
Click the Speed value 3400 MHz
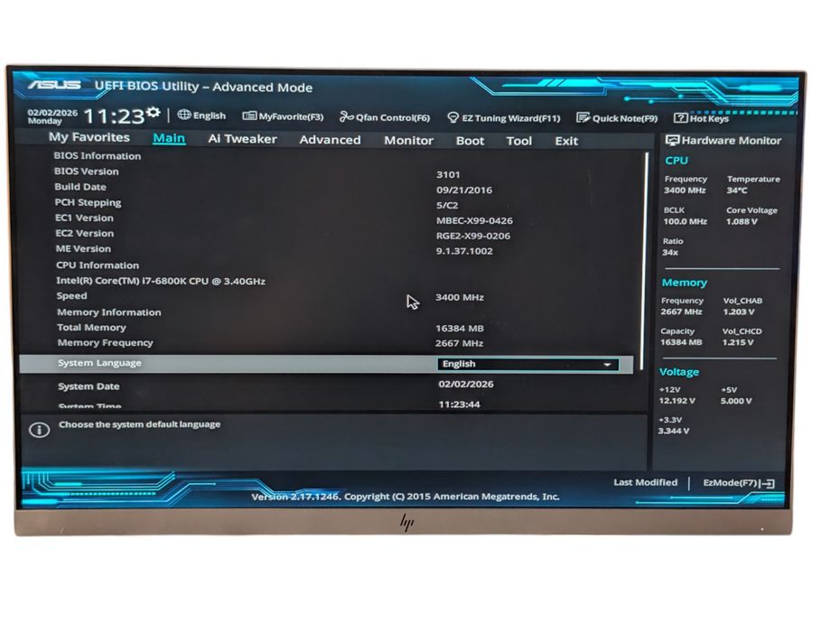click(459, 297)
